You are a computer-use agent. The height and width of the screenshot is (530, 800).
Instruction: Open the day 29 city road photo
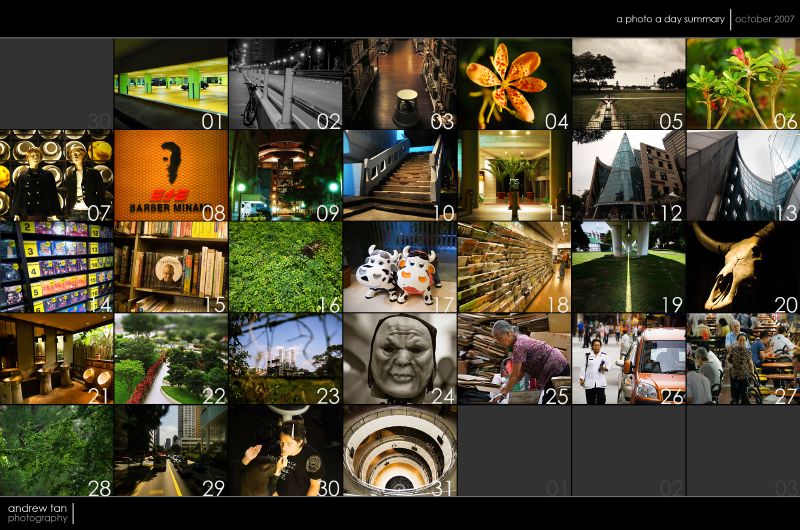click(x=171, y=450)
